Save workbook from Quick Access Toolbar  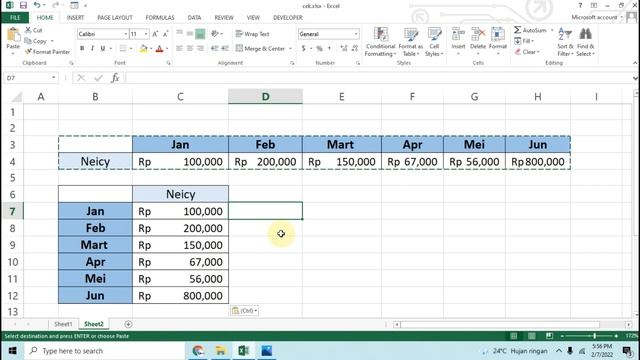point(23,5)
